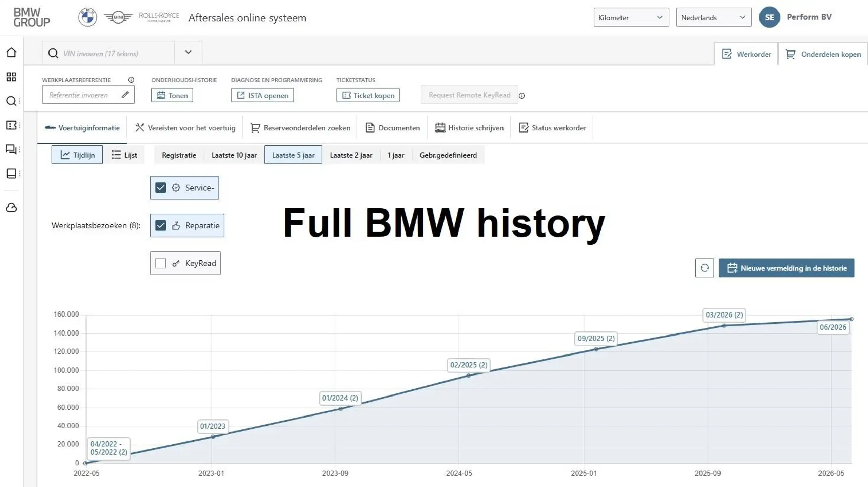Select the Registratie time range

click(x=179, y=155)
